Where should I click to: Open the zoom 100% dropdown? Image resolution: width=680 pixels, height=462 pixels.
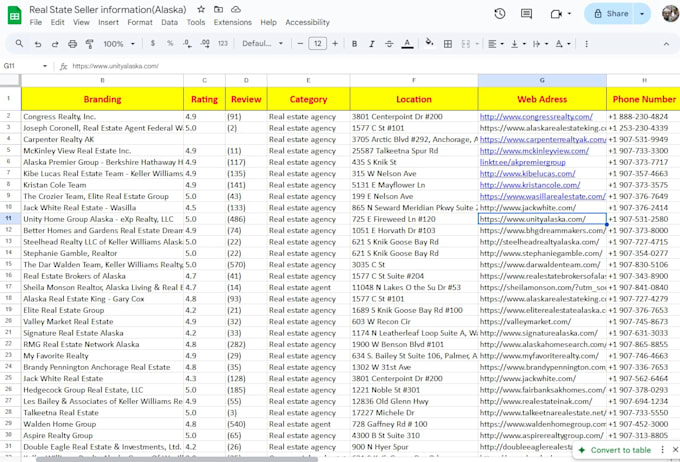119,44
